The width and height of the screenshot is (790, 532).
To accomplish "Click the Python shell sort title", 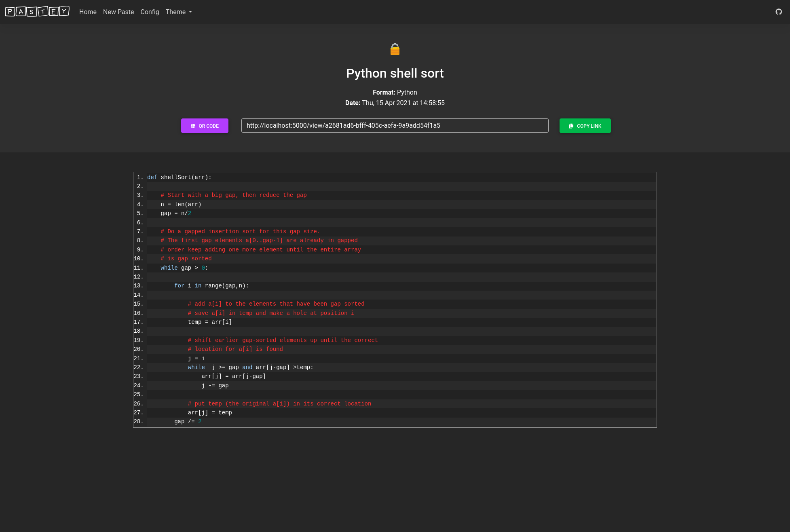I will [395, 73].
